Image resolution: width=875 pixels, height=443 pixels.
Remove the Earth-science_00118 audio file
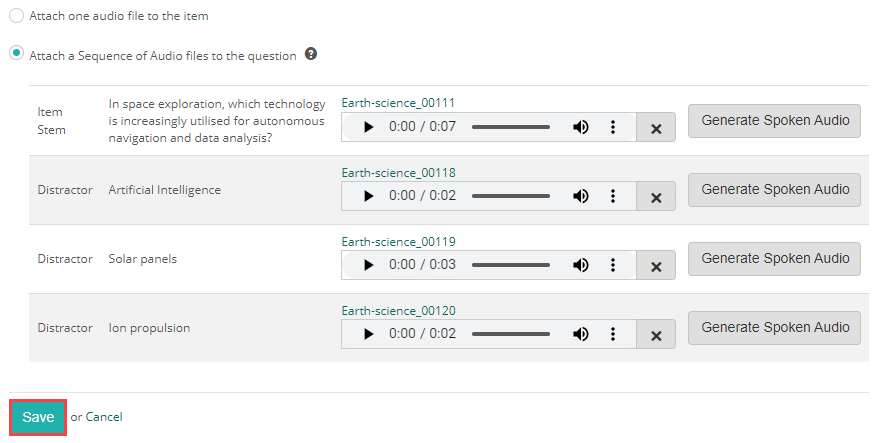point(656,197)
